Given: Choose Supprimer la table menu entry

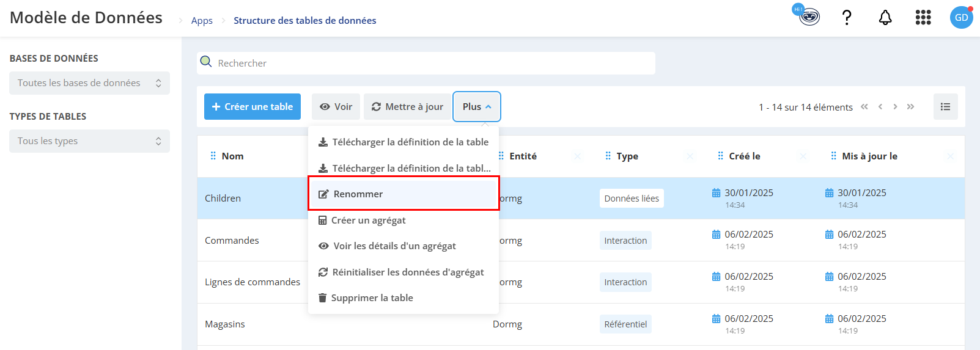Looking at the screenshot, I should (403, 297).
